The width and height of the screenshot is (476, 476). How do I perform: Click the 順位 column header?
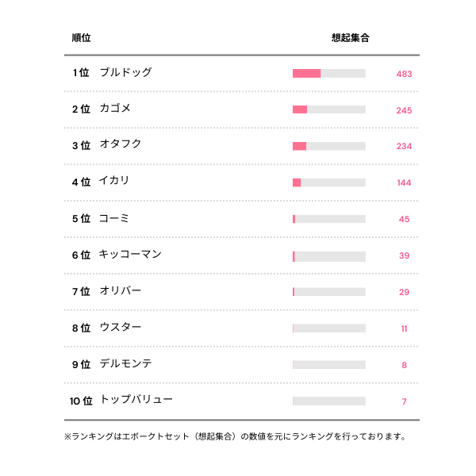tap(81, 38)
